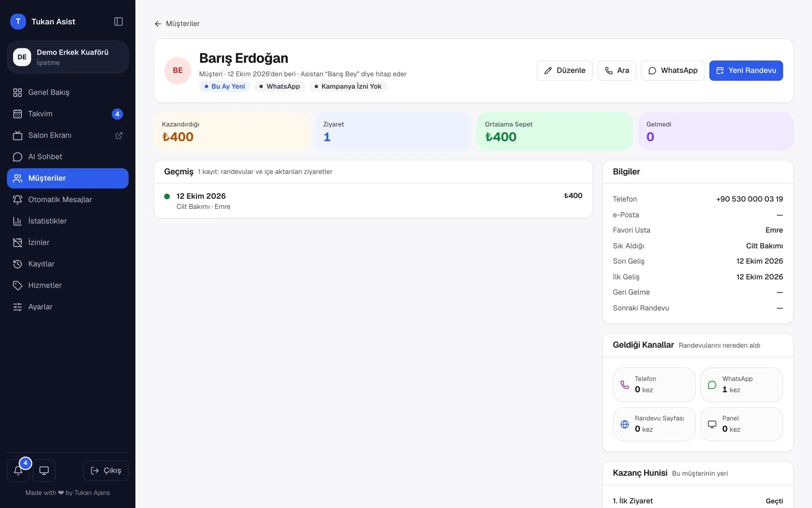Screen dimensions: 812x508
Task: Open notifications bell icon
Action: point(18,470)
